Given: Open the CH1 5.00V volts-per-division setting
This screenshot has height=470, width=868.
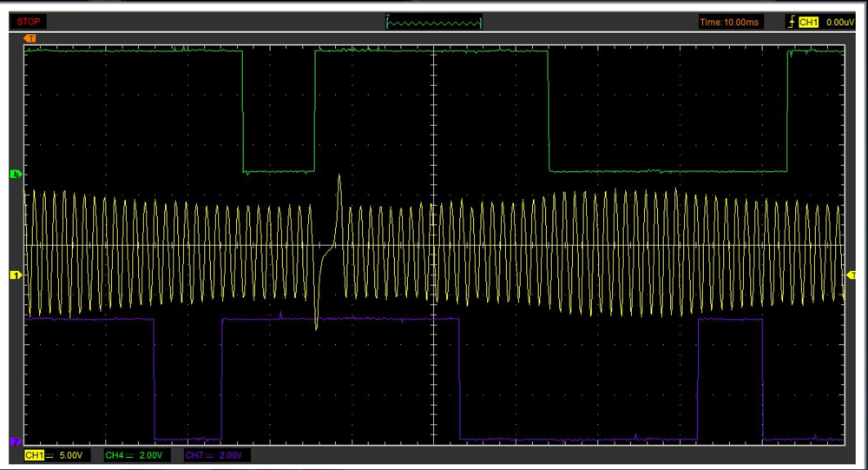Looking at the screenshot, I should click(69, 455).
